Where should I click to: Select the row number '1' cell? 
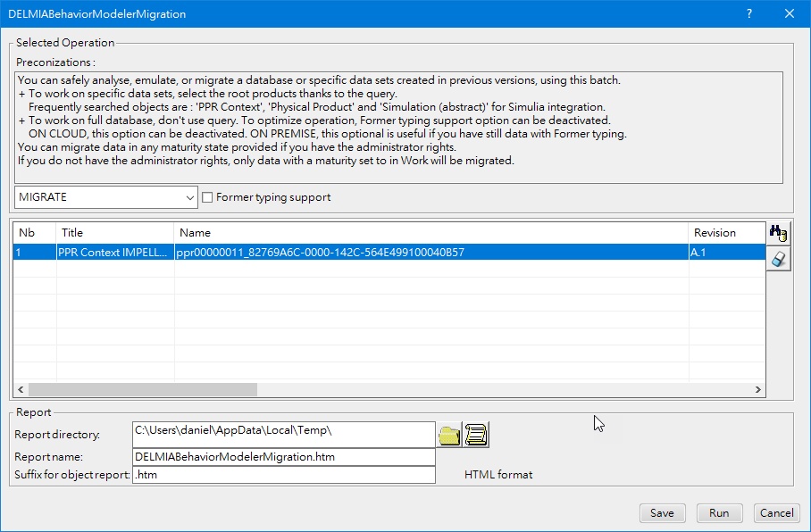35,253
